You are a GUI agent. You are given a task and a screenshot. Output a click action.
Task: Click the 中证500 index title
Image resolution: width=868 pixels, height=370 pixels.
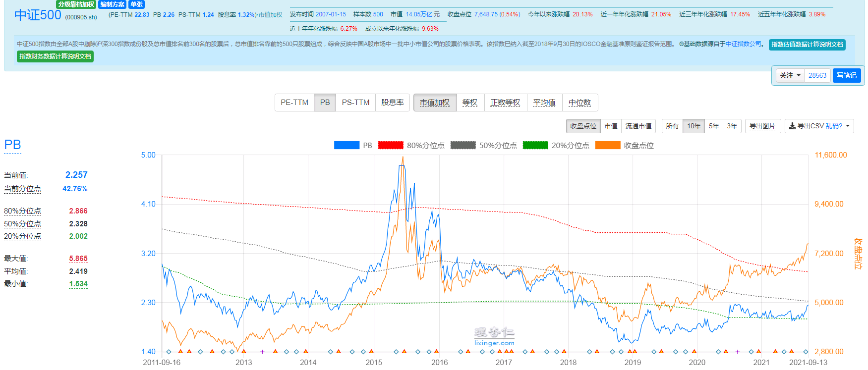click(38, 15)
